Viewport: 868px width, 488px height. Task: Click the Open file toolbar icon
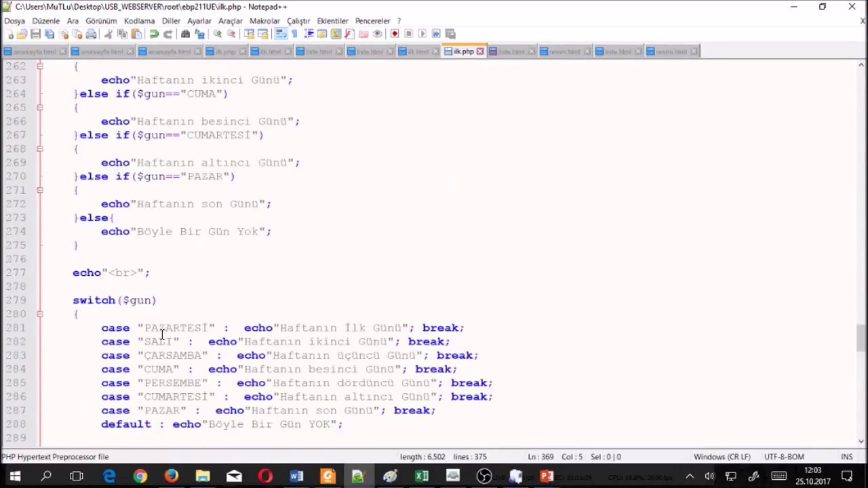pos(22,34)
